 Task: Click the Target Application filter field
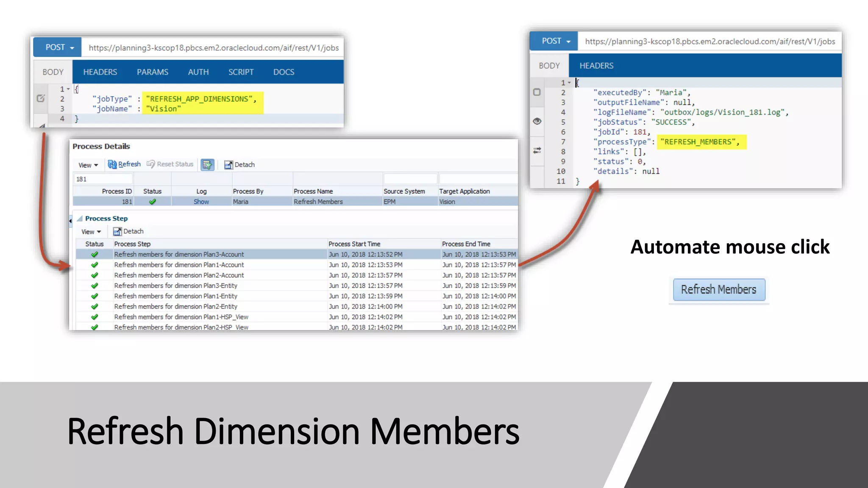point(478,179)
